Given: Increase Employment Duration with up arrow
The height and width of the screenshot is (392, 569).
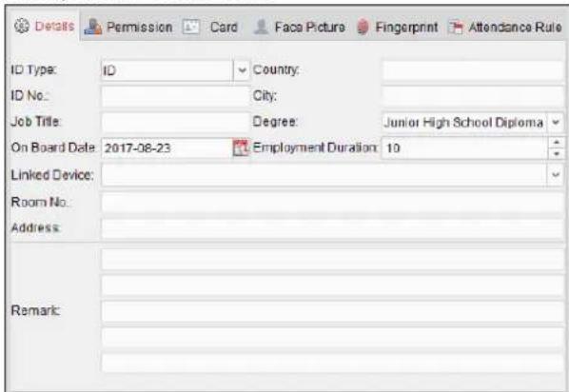Looking at the screenshot, I should click(x=557, y=143).
